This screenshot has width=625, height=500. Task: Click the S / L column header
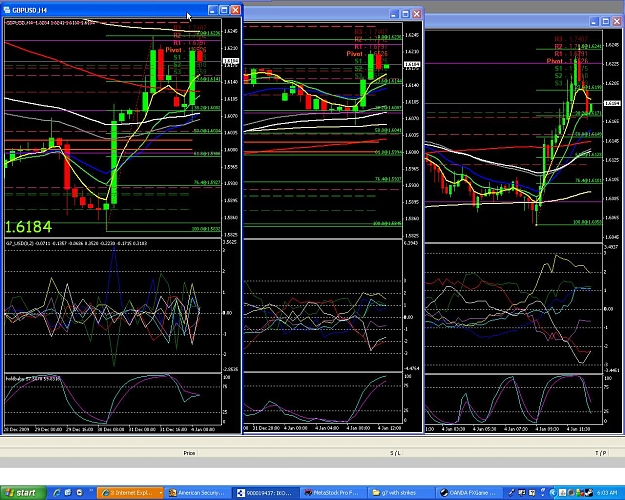point(395,453)
